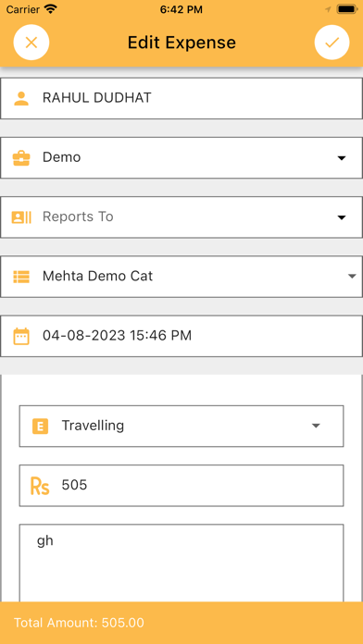Click the Rs currency icon
The image size is (363, 644).
tap(40, 486)
